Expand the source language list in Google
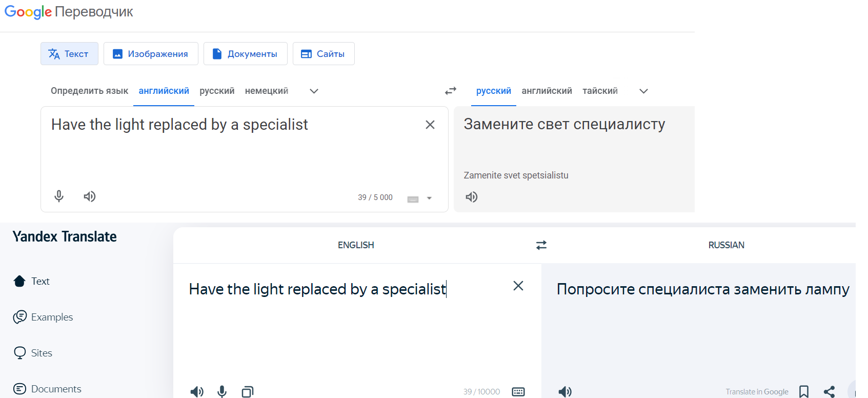Viewport: 868px width, 398px height. (x=314, y=91)
